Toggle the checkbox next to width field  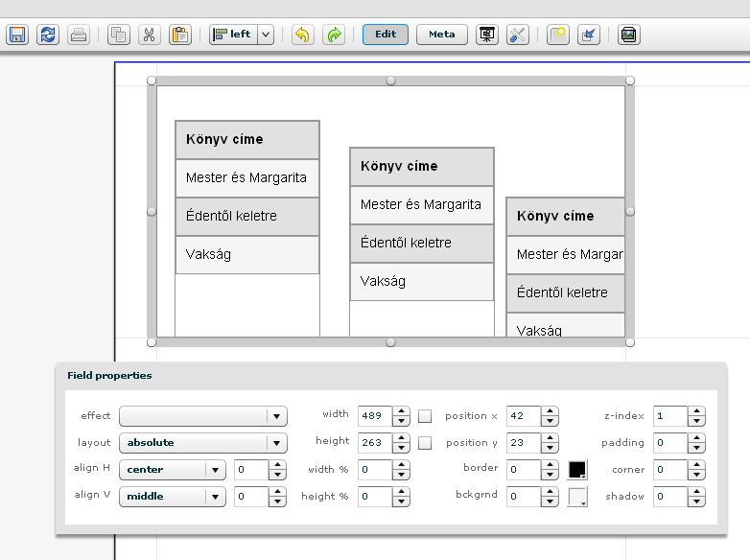(425, 416)
